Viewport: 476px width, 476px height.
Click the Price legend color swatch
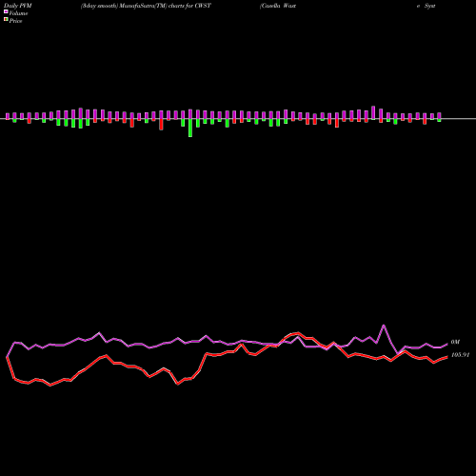tap(6, 20)
